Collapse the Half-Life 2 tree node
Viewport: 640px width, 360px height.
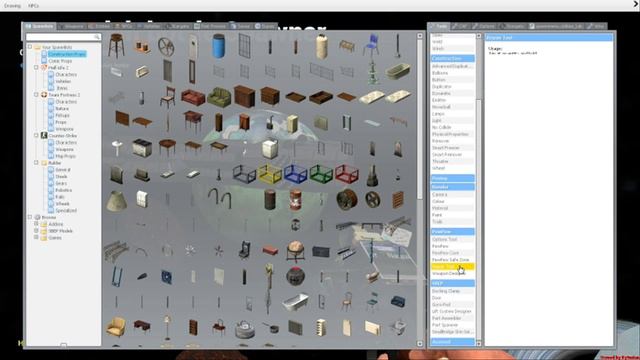coord(36,67)
